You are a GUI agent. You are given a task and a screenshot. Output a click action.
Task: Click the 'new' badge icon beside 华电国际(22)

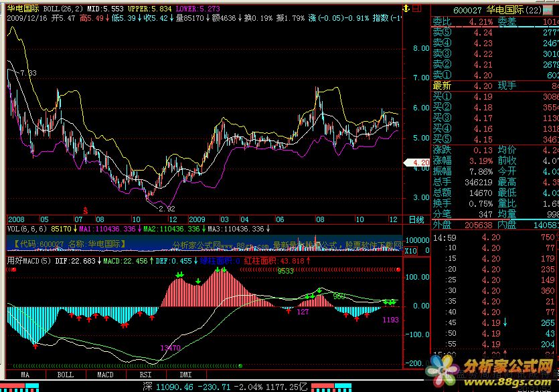pos(548,10)
